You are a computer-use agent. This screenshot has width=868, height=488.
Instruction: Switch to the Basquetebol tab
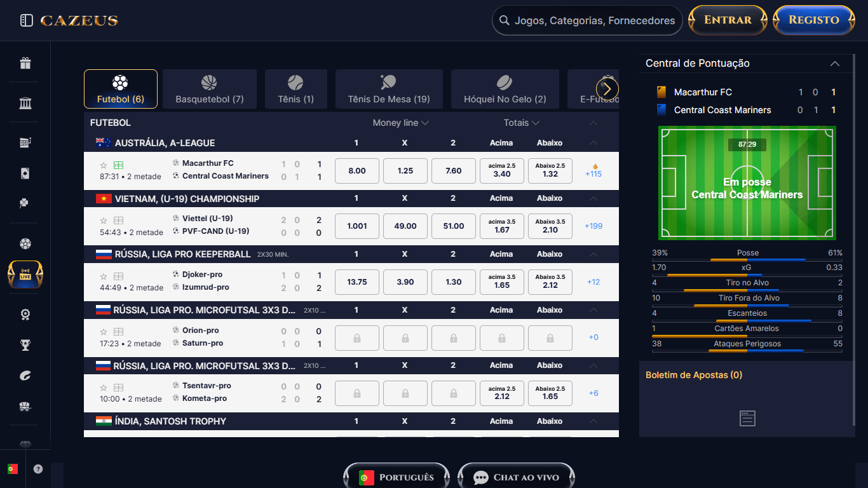(210, 88)
